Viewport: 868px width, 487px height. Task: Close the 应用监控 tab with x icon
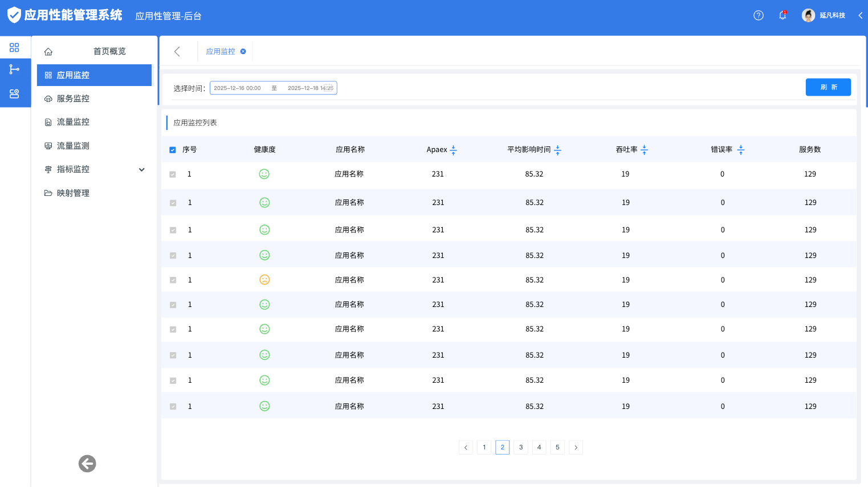pos(243,51)
